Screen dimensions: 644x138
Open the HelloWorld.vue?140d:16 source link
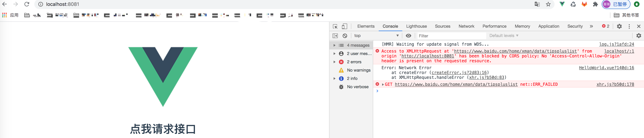[607, 68]
